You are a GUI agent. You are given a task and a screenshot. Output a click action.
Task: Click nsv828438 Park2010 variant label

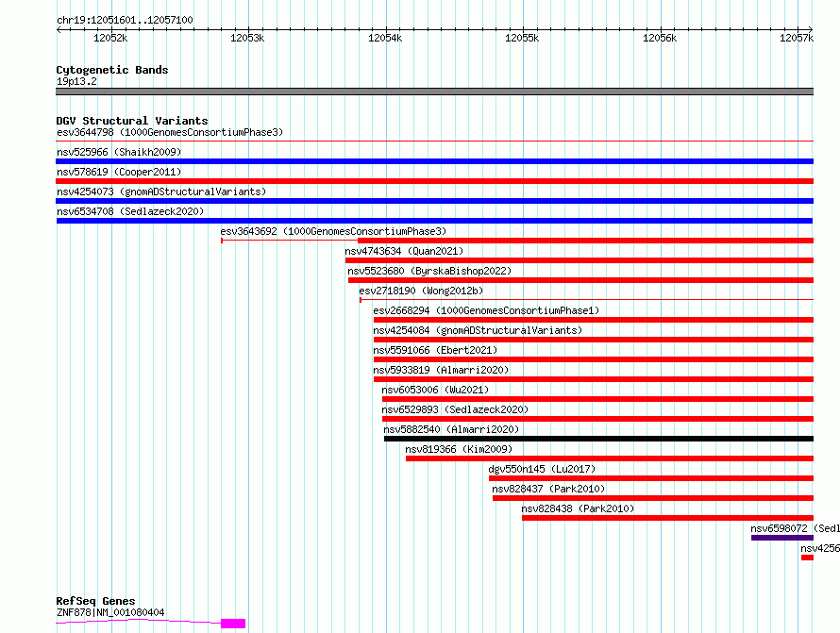578,508
